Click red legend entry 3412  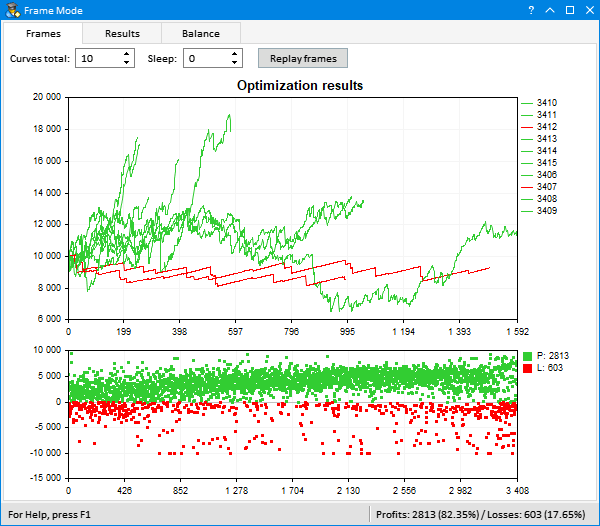[539, 127]
